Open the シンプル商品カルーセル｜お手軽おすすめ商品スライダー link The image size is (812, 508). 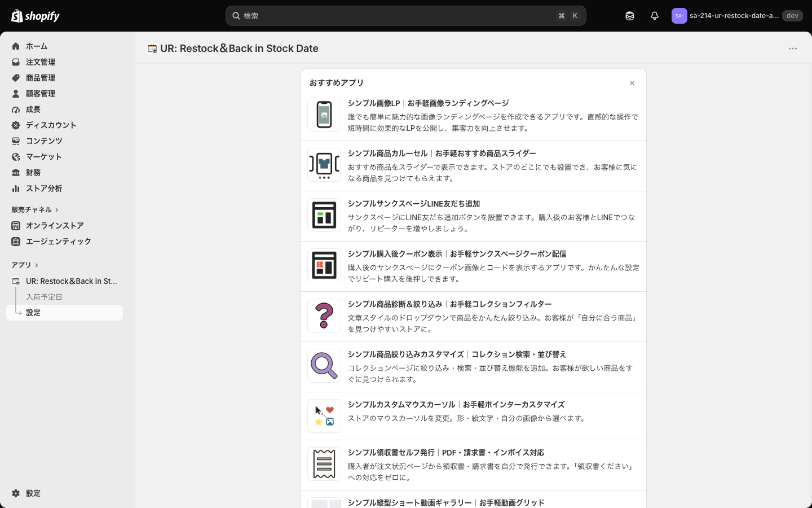click(x=442, y=154)
